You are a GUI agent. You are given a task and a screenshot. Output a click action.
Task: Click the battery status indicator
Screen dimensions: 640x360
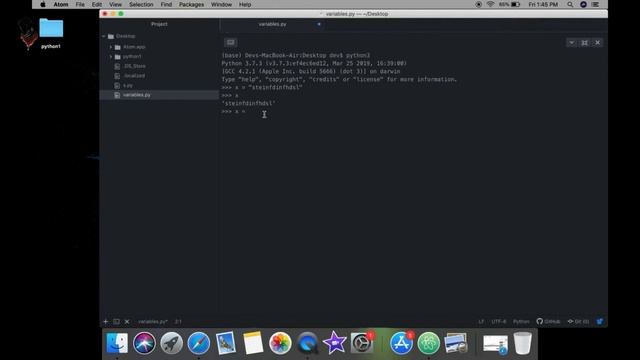click(510, 4)
